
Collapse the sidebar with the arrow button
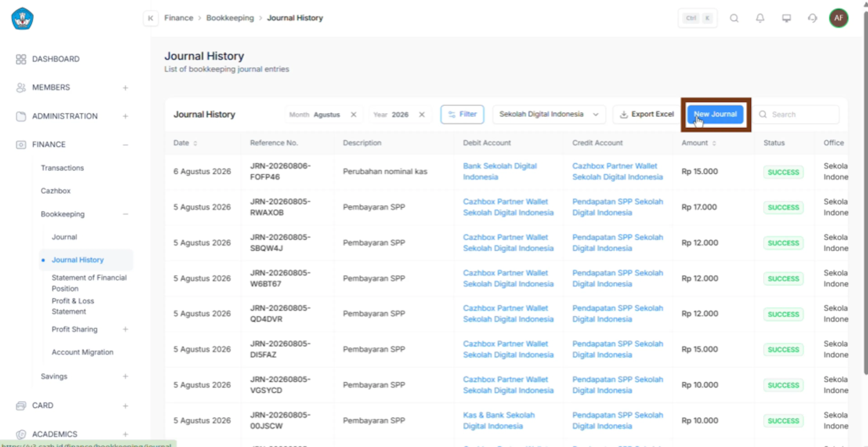[151, 18]
